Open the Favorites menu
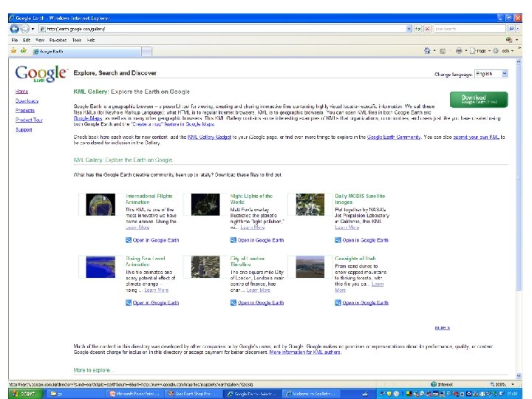 (58, 40)
